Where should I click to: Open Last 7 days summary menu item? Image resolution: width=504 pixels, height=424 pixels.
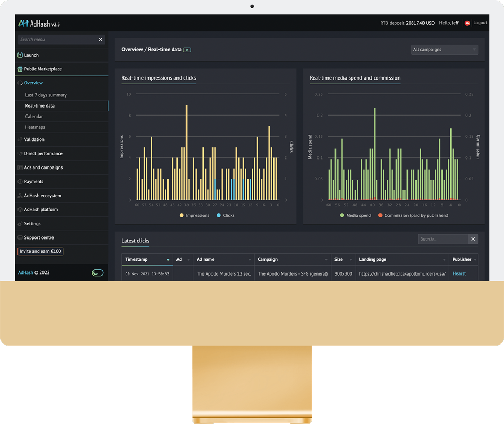pyautogui.click(x=46, y=95)
